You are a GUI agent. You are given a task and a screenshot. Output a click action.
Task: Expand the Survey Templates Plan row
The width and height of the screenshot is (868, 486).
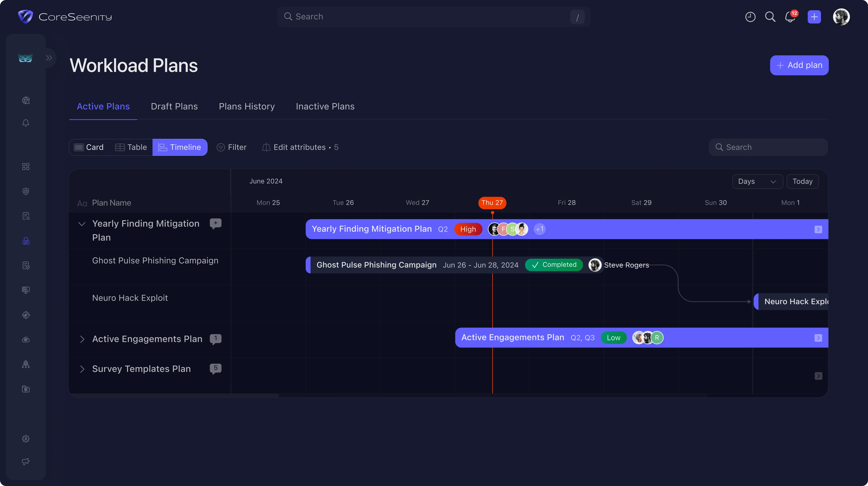click(x=82, y=369)
